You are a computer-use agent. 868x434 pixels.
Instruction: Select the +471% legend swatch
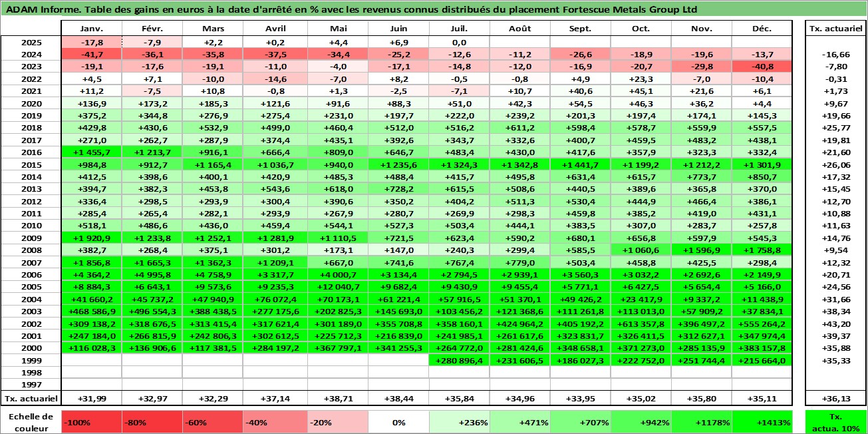(520, 422)
